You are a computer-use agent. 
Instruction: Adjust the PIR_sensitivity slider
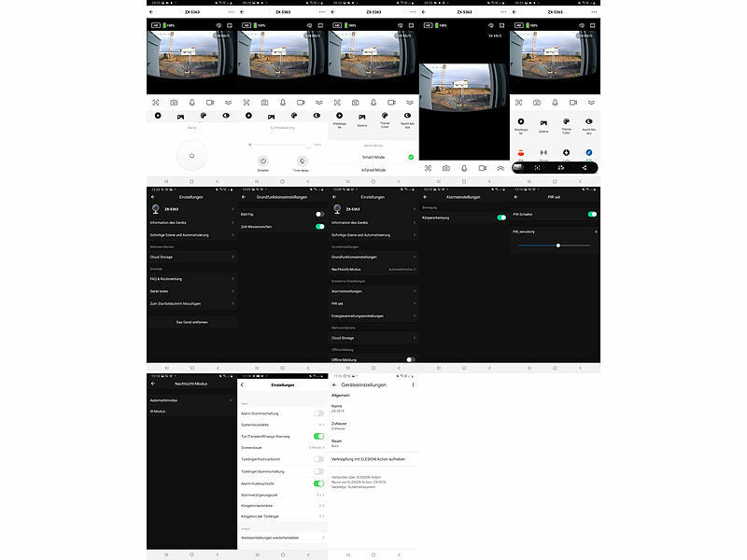point(558,245)
